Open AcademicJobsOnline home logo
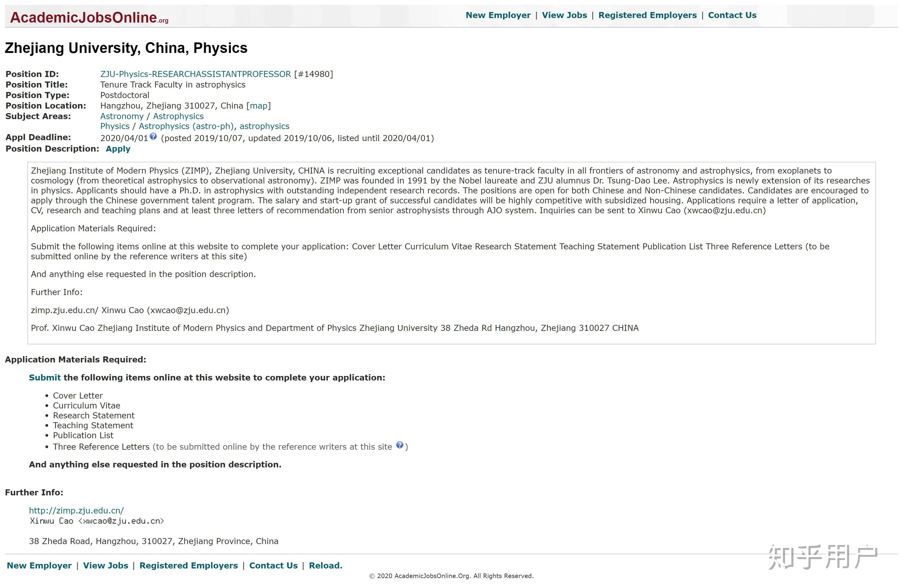 89,18
